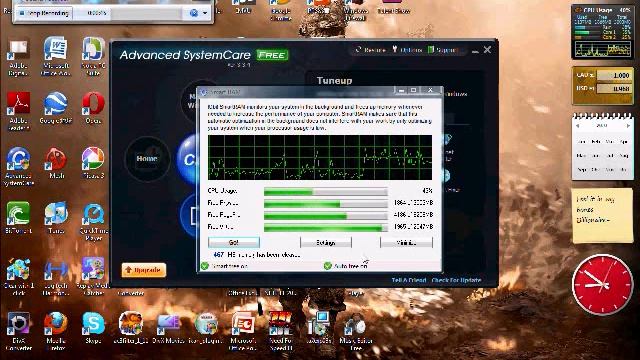
Task: Open the Picasa 3 desktop icon
Action: [x=93, y=163]
